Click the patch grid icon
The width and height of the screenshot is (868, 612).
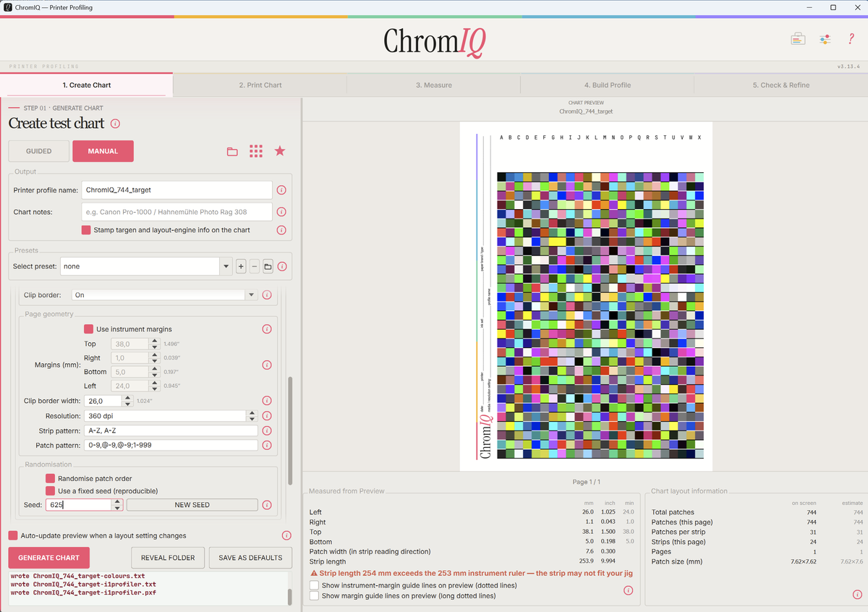tap(256, 151)
